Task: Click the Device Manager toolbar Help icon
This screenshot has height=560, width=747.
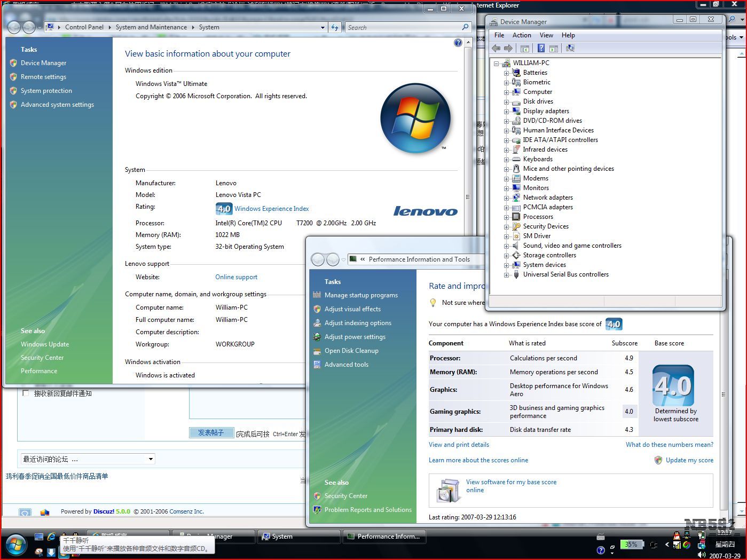Action: 541,49
